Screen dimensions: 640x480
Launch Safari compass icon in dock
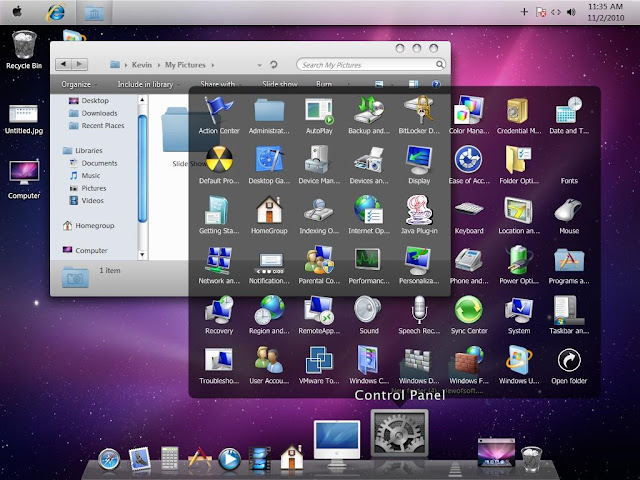tap(109, 459)
